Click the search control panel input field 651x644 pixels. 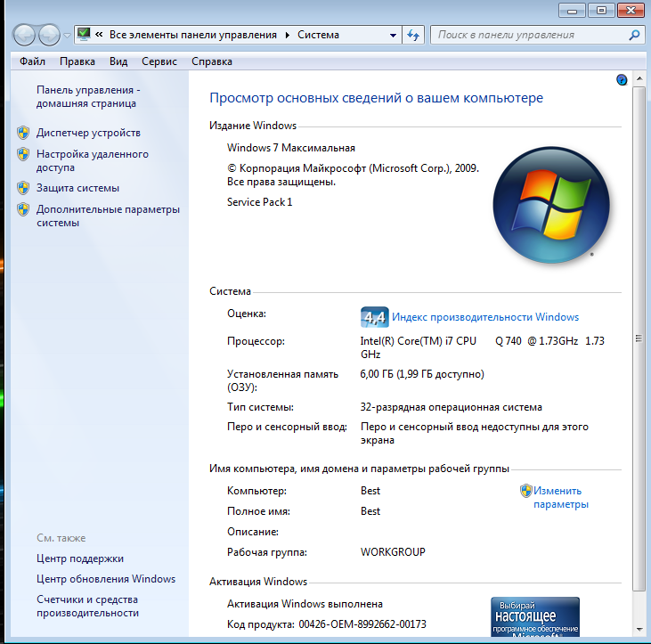point(530,36)
